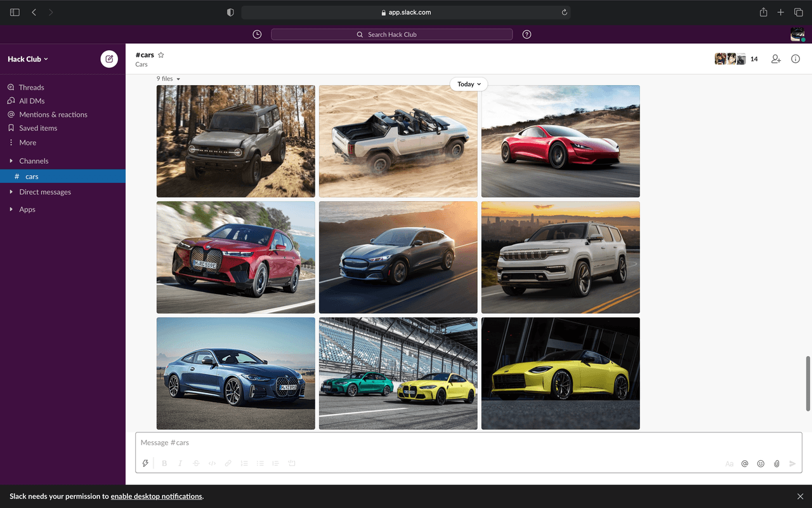Click the Message #cars input field
This screenshot has width=812, height=508.
click(469, 443)
